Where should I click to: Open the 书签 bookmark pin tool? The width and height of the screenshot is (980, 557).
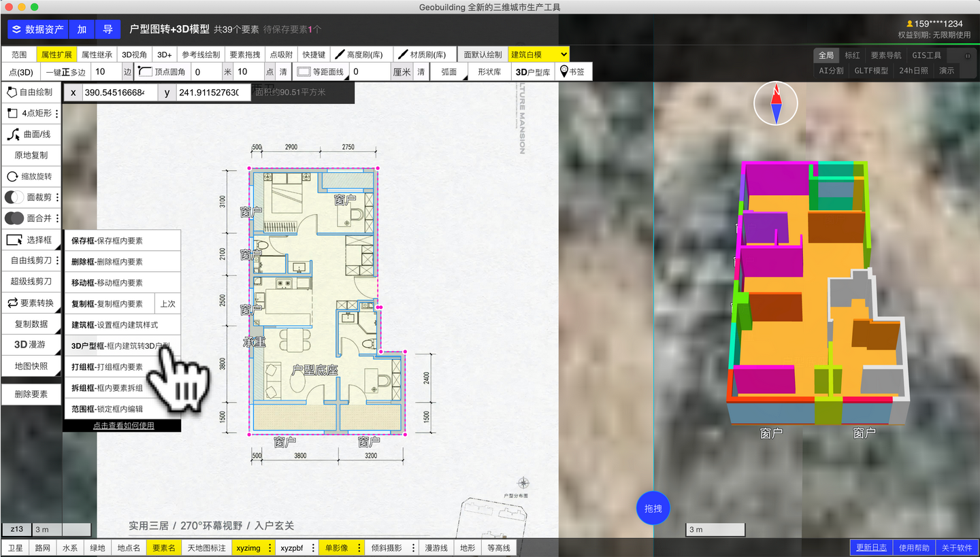[573, 71]
